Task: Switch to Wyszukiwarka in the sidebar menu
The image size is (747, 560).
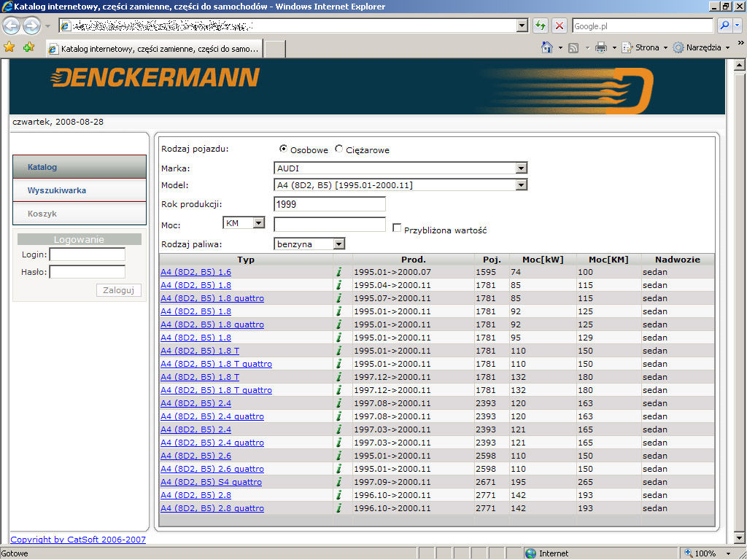Action: [x=80, y=190]
